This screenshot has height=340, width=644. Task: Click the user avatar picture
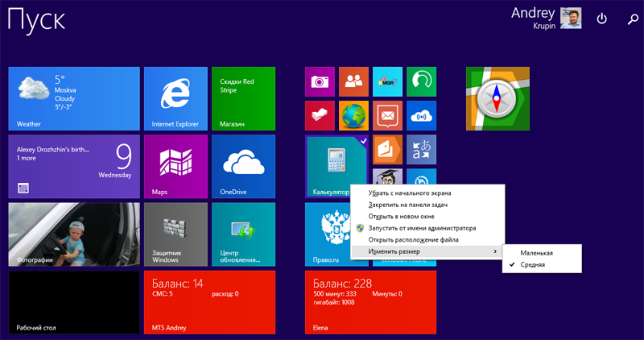[571, 18]
